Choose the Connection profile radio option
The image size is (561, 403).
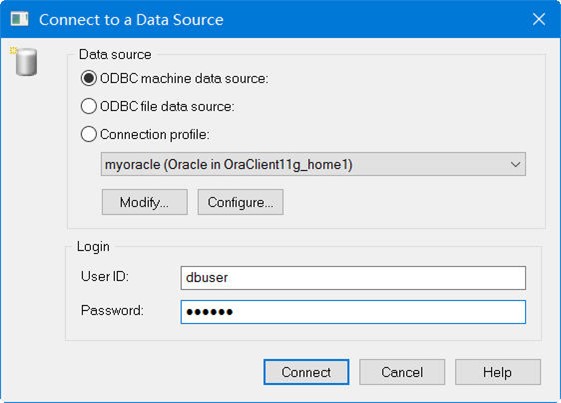click(x=88, y=134)
